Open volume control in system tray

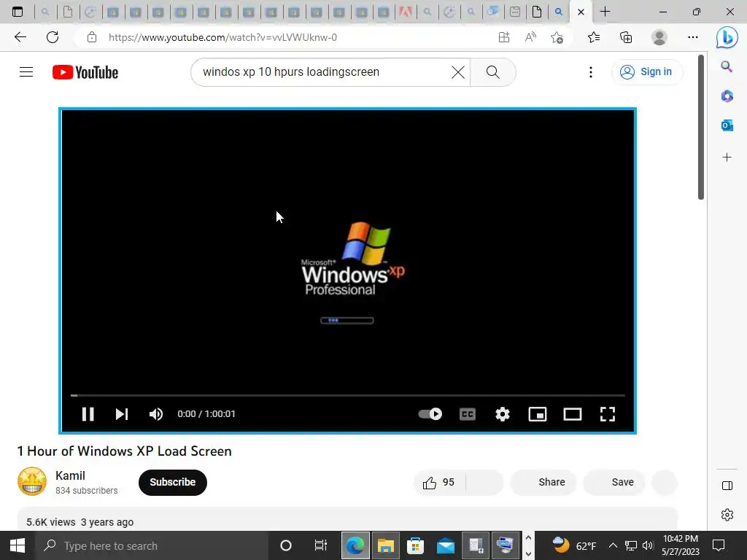click(648, 545)
